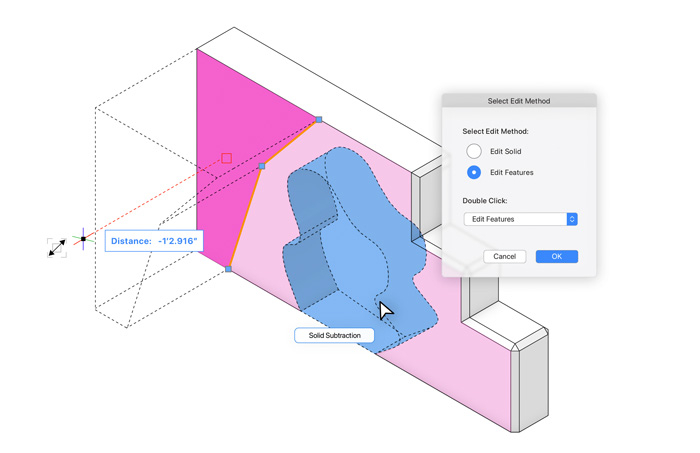Screen dimensions: 700x453
Task: Click the diagonal double-arrow resize icon
Action: pos(57,247)
